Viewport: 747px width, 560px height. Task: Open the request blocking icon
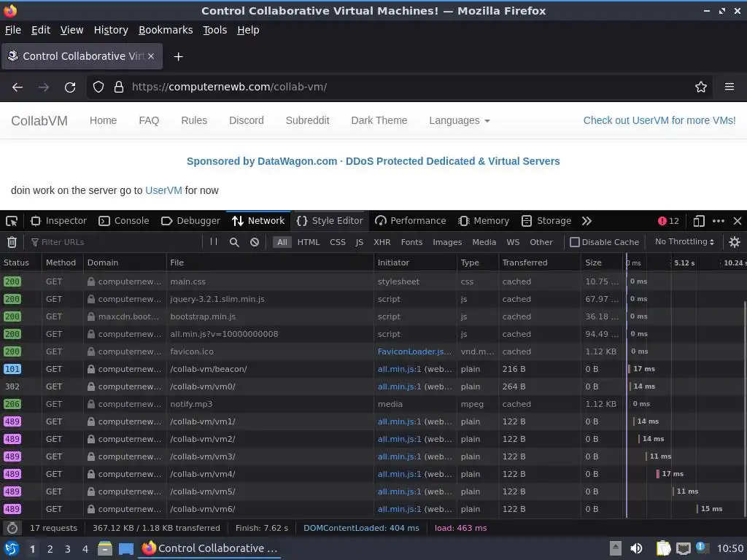(255, 242)
